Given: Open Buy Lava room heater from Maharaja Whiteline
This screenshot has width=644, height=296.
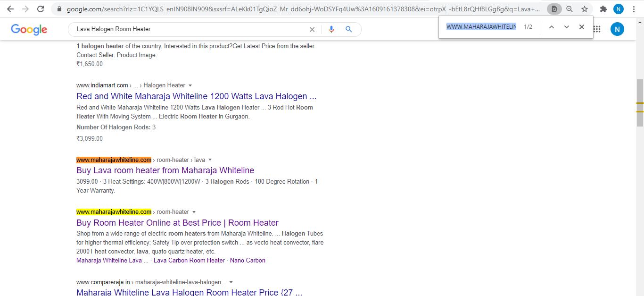Looking at the screenshot, I should (165, 170).
